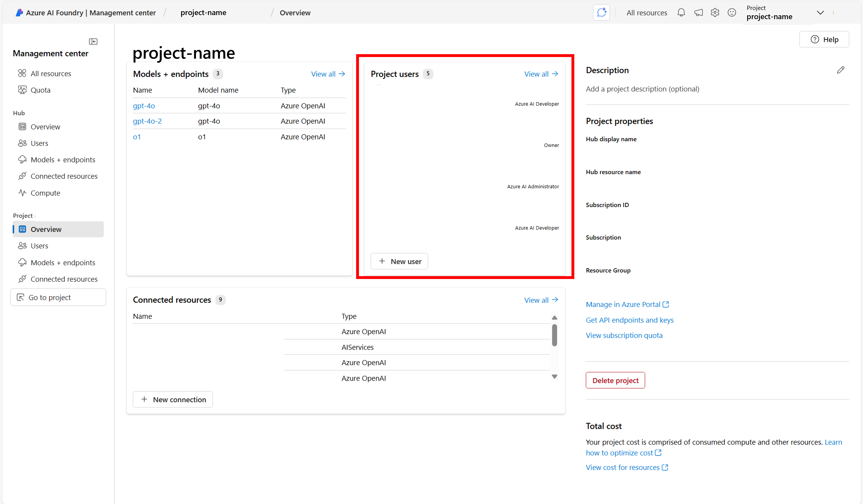Open Compute under the Hub section
This screenshot has height=504, width=863.
tap(45, 193)
